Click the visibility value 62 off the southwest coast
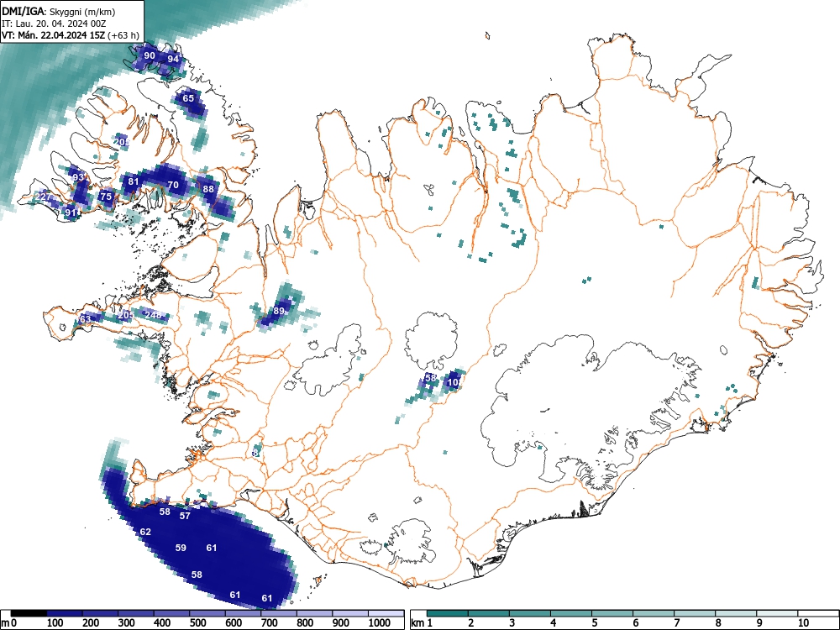Image resolution: width=840 pixels, height=630 pixels. click(x=145, y=532)
